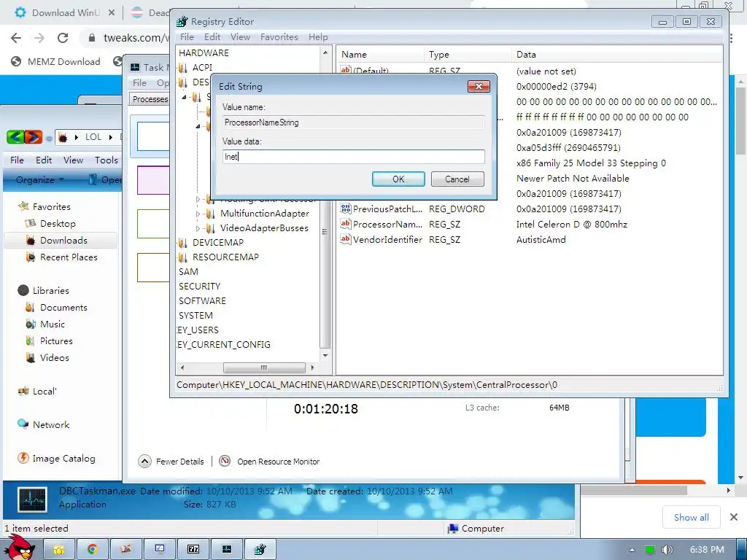Select the SAM registry key
Image resolution: width=747 pixels, height=560 pixels.
tap(188, 272)
